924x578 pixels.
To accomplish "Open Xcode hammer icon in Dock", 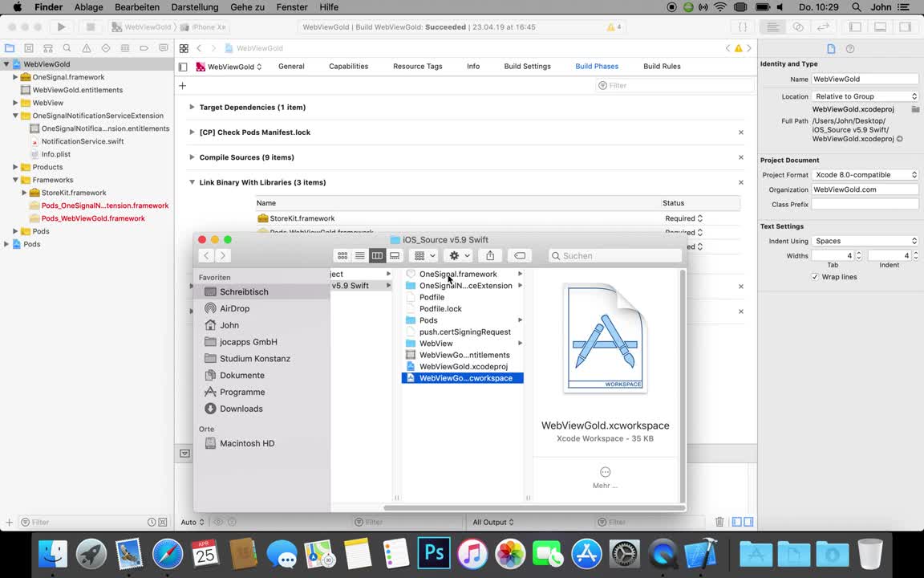I will click(701, 553).
